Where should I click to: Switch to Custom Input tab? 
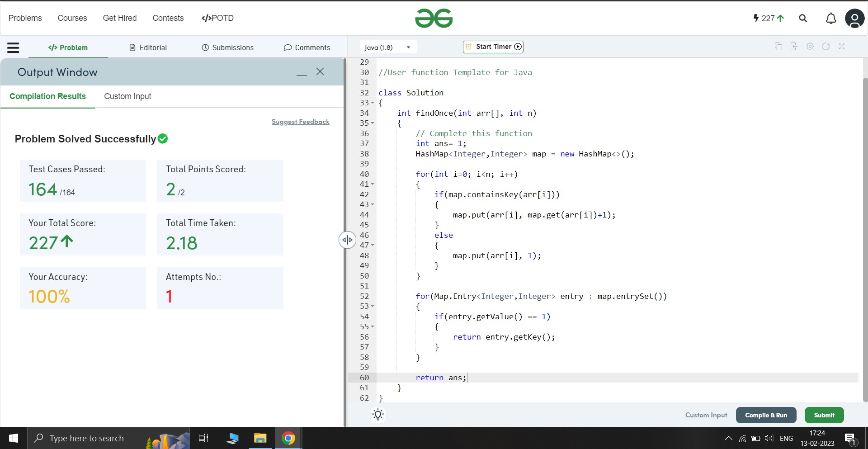pos(127,96)
